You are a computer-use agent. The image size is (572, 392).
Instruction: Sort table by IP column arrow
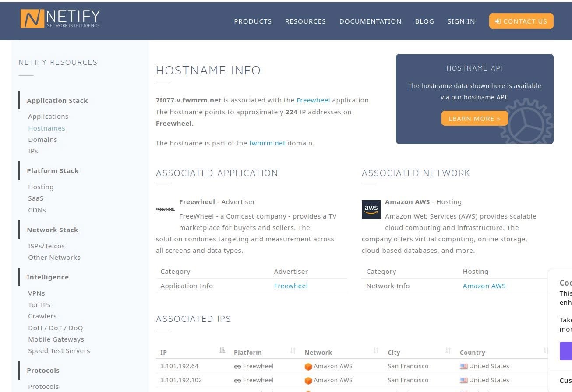click(x=222, y=350)
